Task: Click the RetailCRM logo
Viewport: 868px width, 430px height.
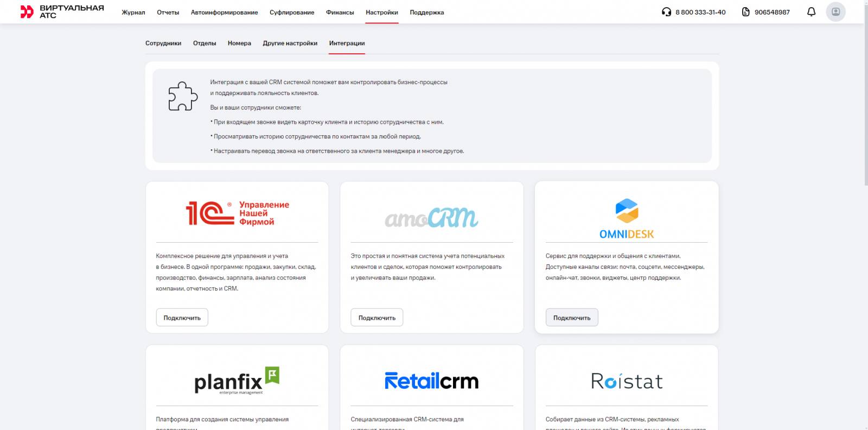Action: [x=431, y=381]
